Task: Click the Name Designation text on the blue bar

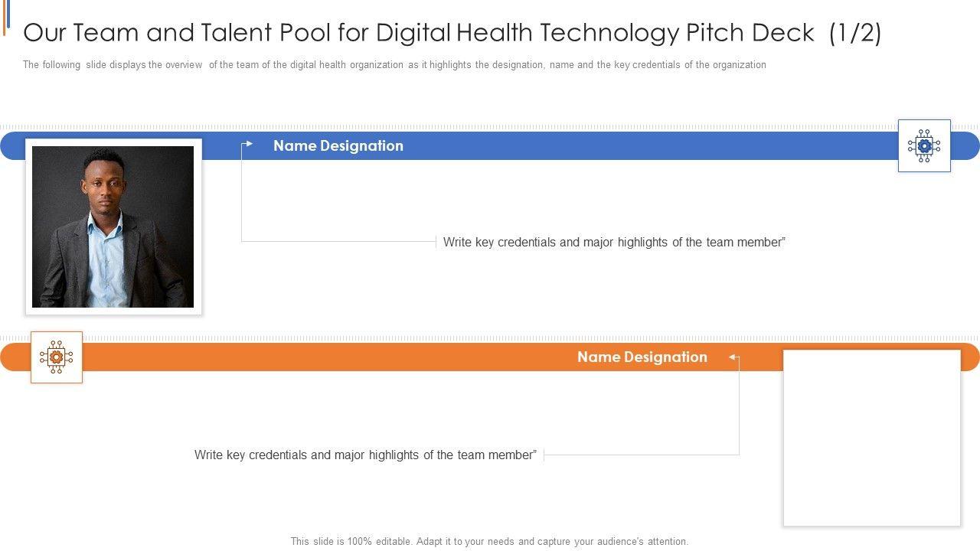Action: pyautogui.click(x=338, y=145)
